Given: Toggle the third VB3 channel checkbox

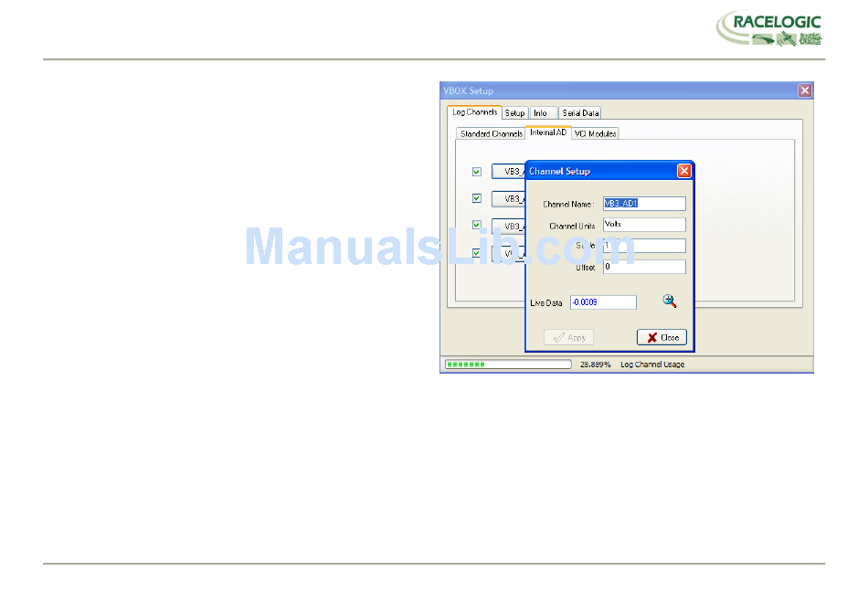Looking at the screenshot, I should 477,225.
